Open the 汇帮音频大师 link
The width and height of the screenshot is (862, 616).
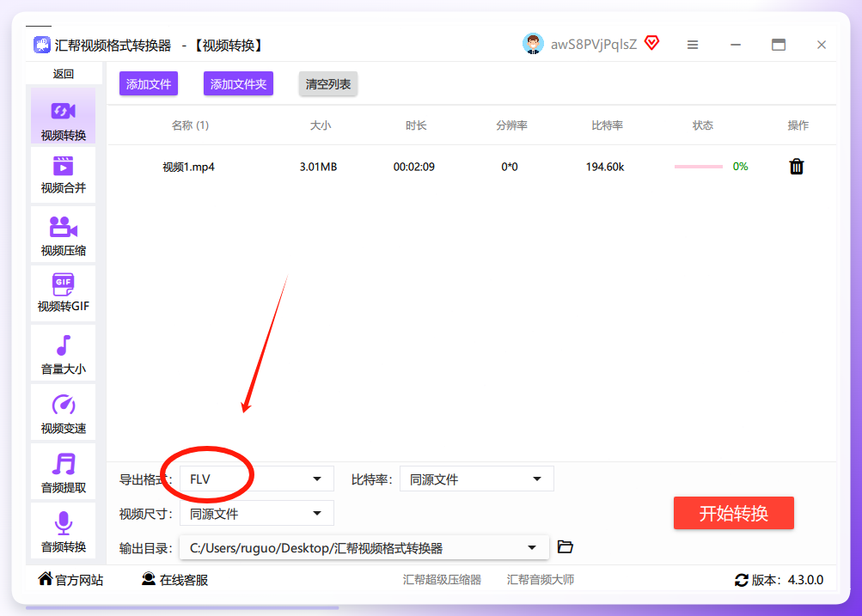541,580
